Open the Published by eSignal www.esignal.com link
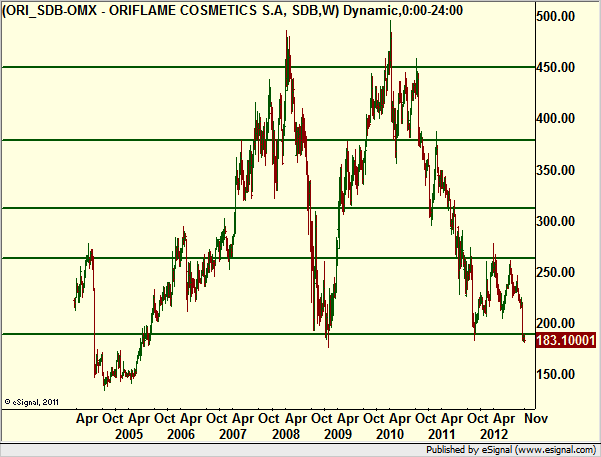The height and width of the screenshot is (457, 601). click(x=511, y=449)
